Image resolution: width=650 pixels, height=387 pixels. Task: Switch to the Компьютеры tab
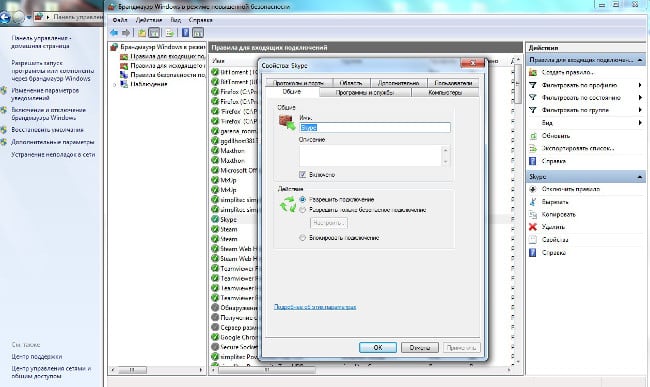pos(445,93)
